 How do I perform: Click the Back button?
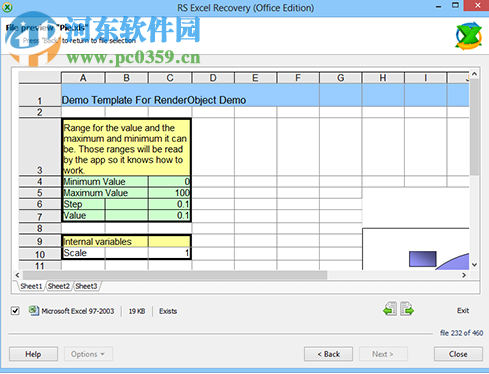pos(328,354)
